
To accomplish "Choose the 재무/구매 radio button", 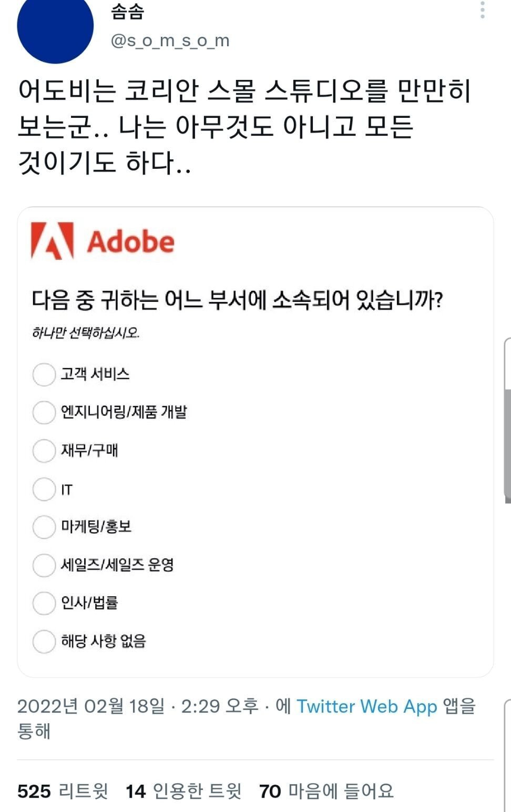I will pyautogui.click(x=44, y=451).
